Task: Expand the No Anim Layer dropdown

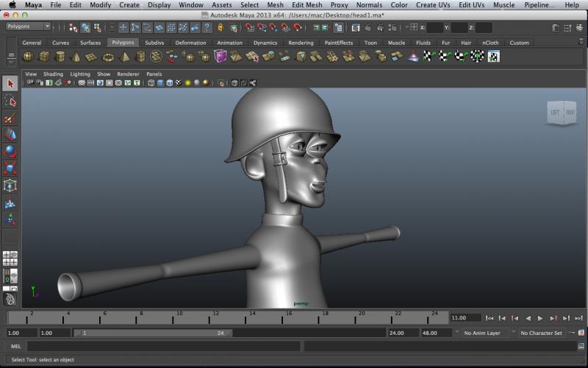Action: [484, 333]
